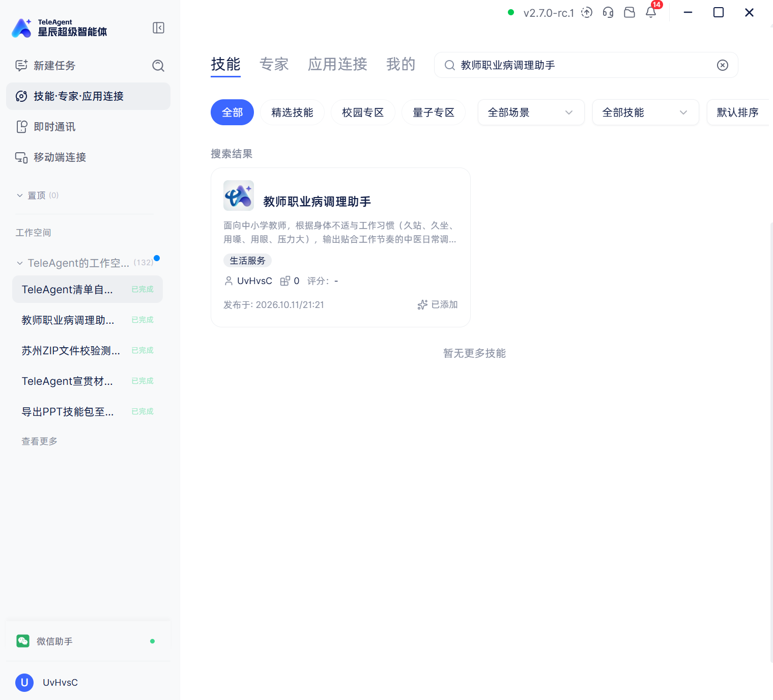Click the search magnifier in the search box
The width and height of the screenshot is (773, 700).
450,65
